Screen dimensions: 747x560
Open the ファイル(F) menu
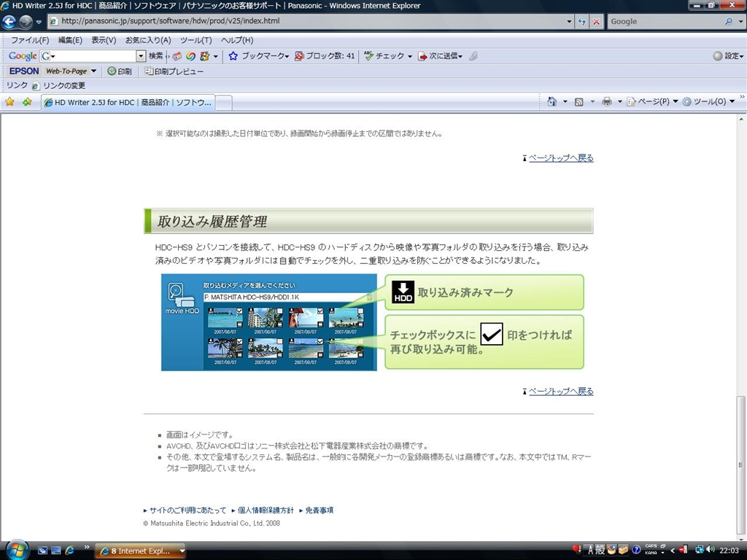(29, 41)
